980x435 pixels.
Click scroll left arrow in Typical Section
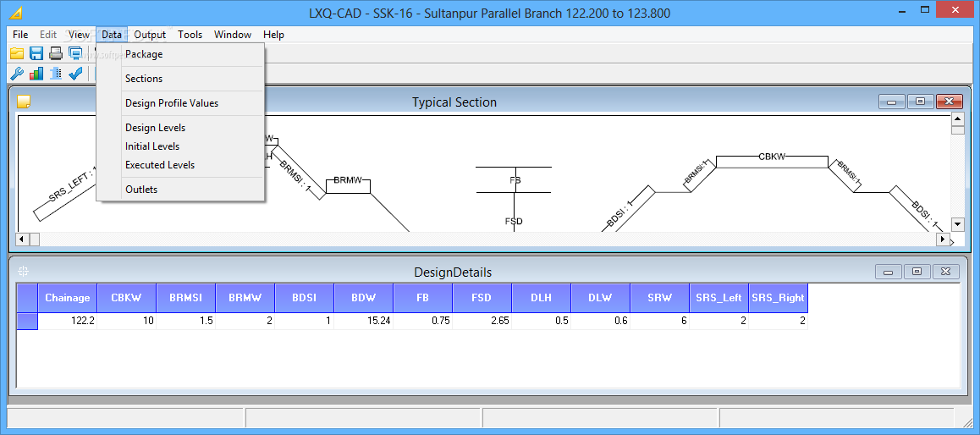click(x=22, y=240)
